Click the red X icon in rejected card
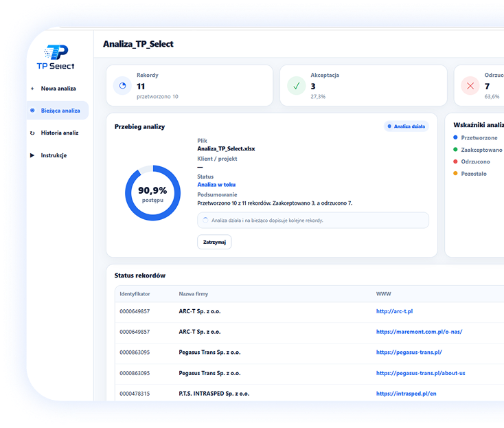Image resolution: width=504 pixels, height=428 pixels. coord(470,86)
